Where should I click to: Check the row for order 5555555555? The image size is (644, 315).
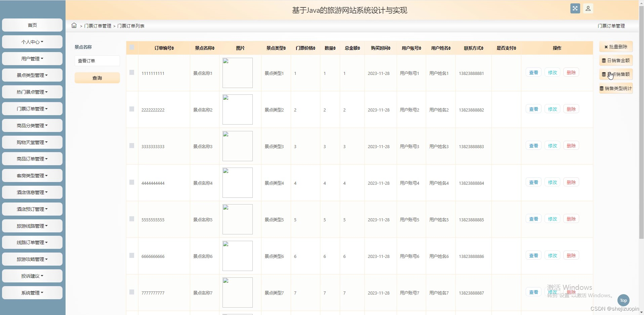click(x=132, y=219)
